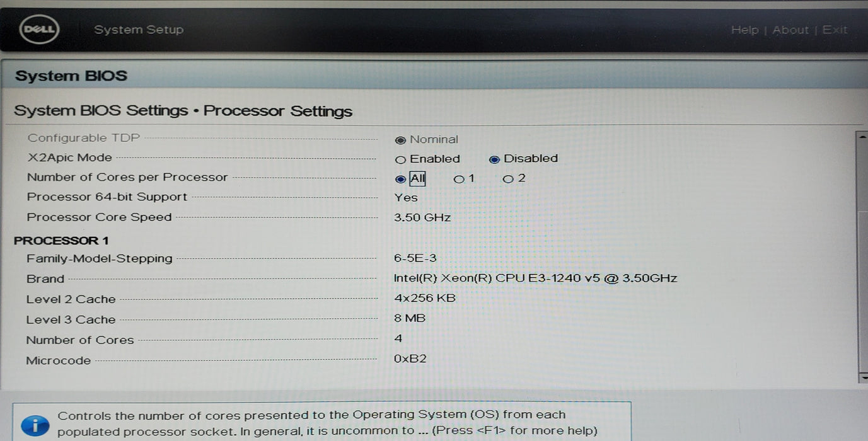
Task: Open the About link
Action: tap(790, 30)
